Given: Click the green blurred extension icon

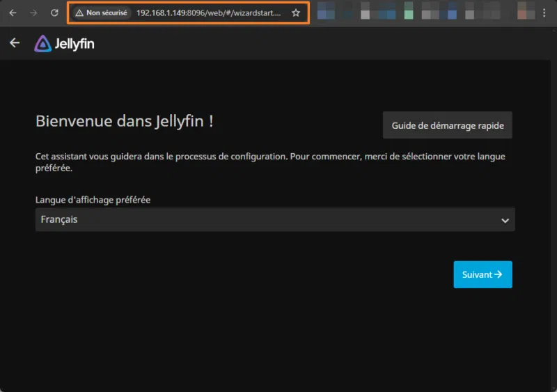Looking at the screenshot, I should pyautogui.click(x=408, y=13).
